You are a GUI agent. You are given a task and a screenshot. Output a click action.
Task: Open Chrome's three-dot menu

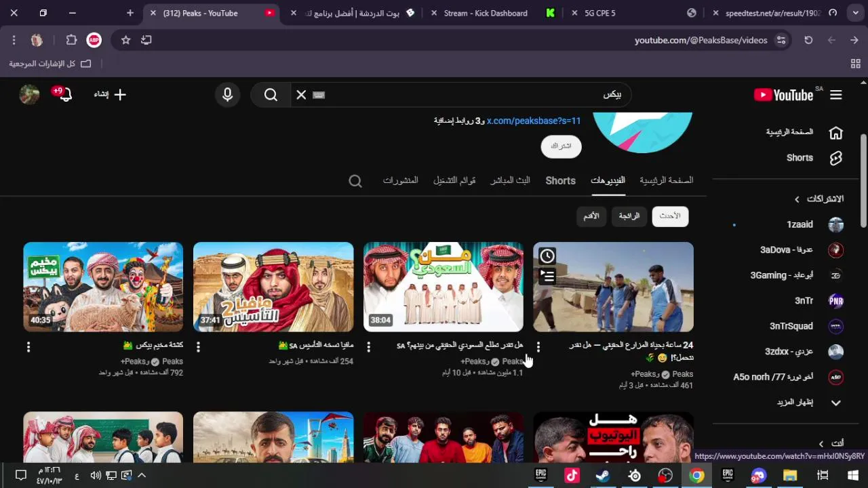coord(14,40)
